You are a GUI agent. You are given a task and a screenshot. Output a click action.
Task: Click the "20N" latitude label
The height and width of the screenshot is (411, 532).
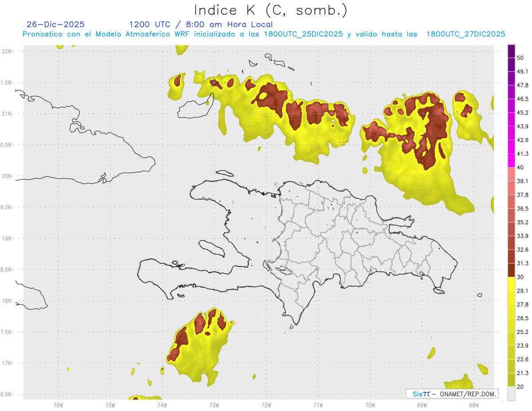7,176
